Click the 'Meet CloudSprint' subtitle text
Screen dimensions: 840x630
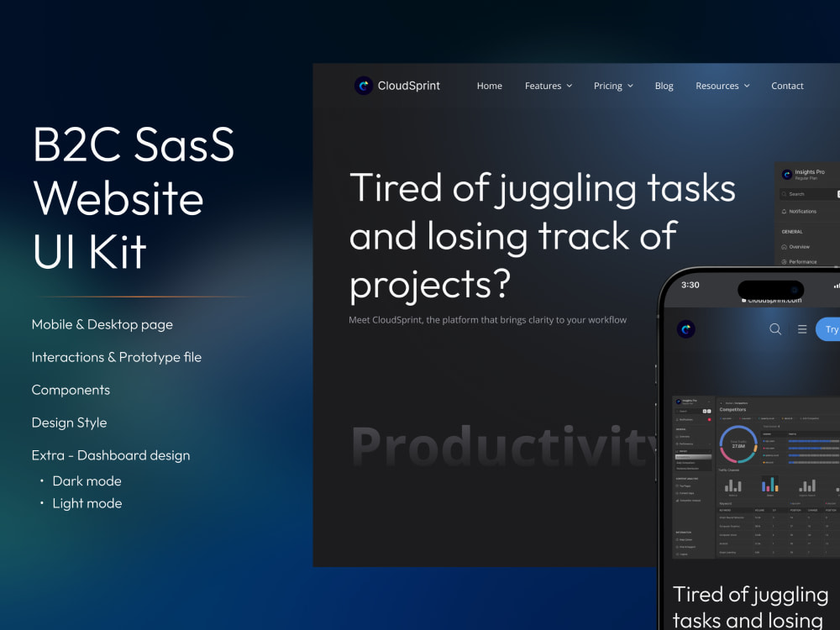point(487,320)
